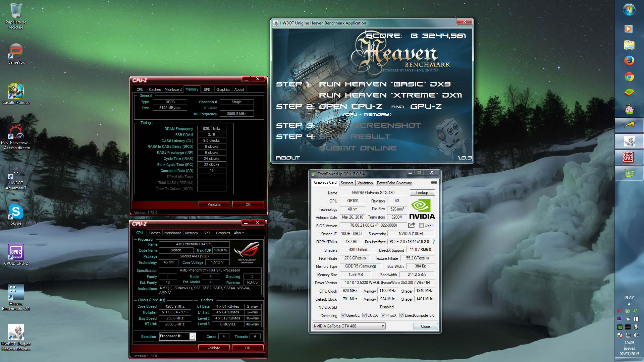Click the NVIDIA logo in GPU-Z
This screenshot has height=362, width=644.
click(422, 209)
